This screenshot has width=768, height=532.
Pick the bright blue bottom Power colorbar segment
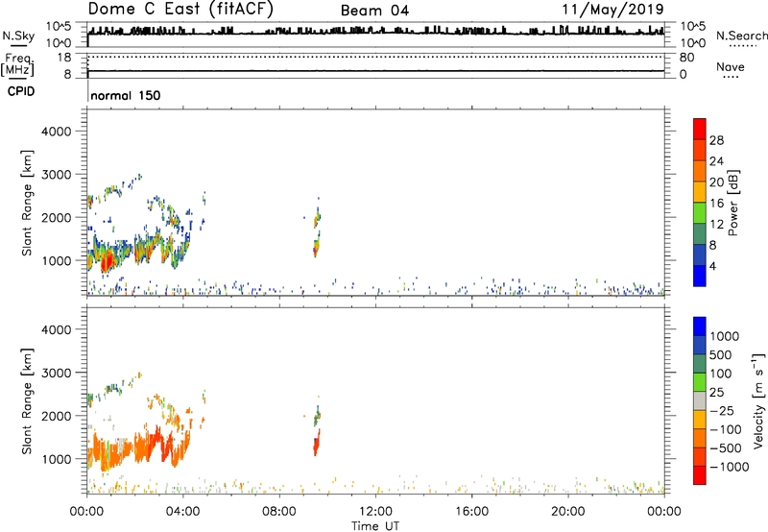click(700, 277)
